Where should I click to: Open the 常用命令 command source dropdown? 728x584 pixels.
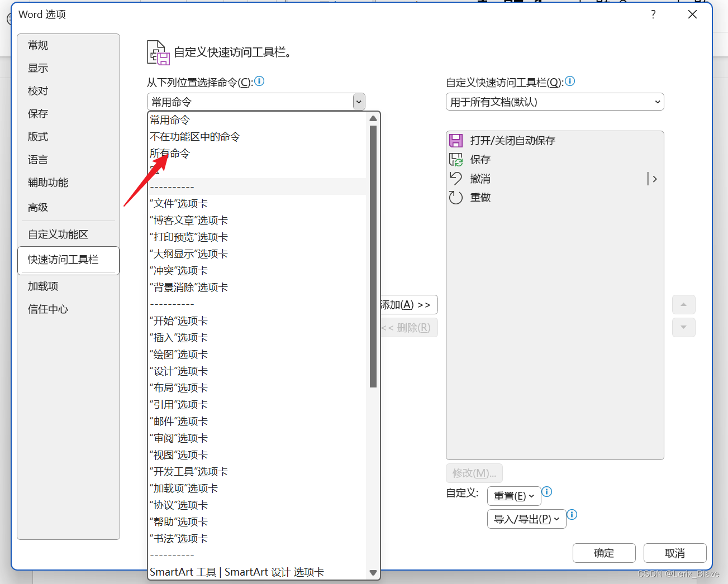click(x=256, y=102)
